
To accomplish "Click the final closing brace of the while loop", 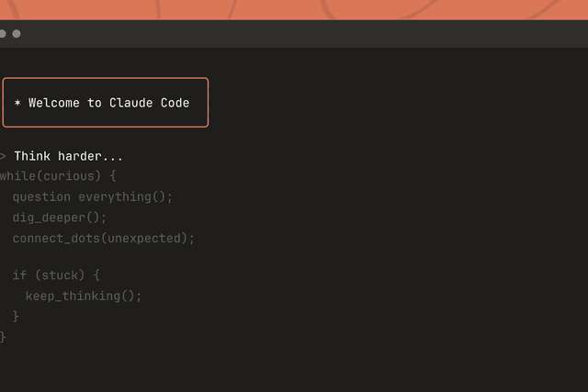I will click(x=3, y=337).
